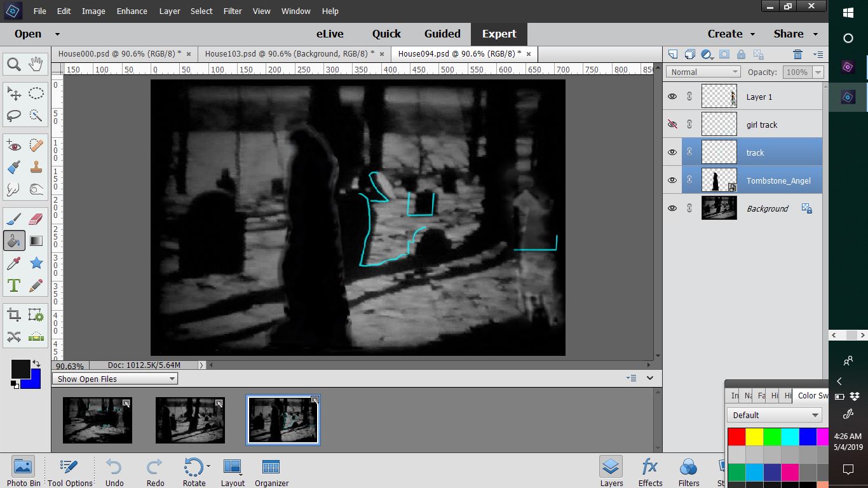868x488 pixels.
Task: Open the Organizer
Action: tap(271, 473)
